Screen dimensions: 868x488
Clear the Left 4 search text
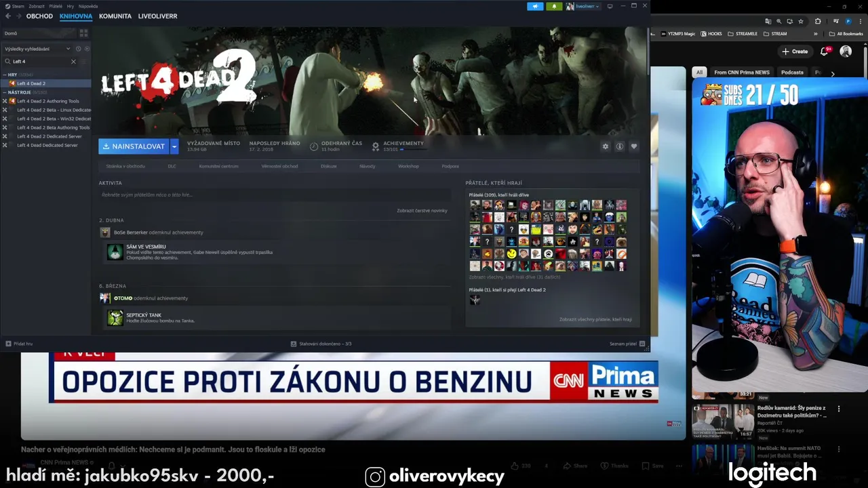(73, 62)
